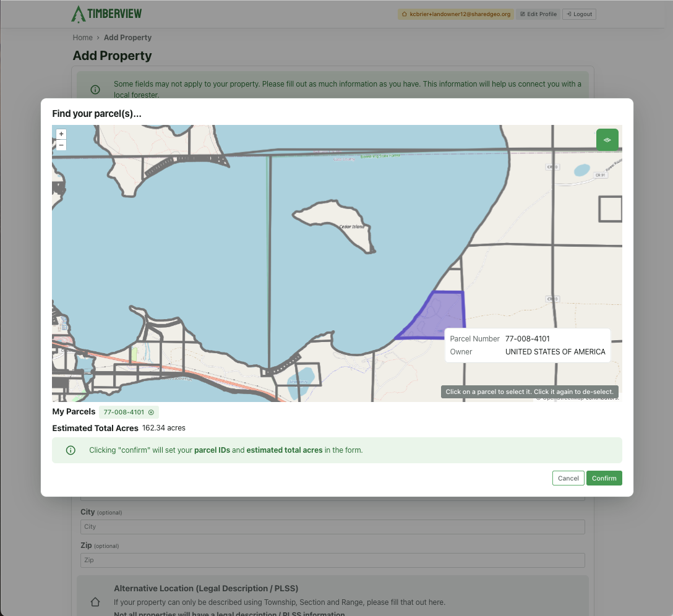Remove parcel 77-008-4101 tag

point(151,412)
